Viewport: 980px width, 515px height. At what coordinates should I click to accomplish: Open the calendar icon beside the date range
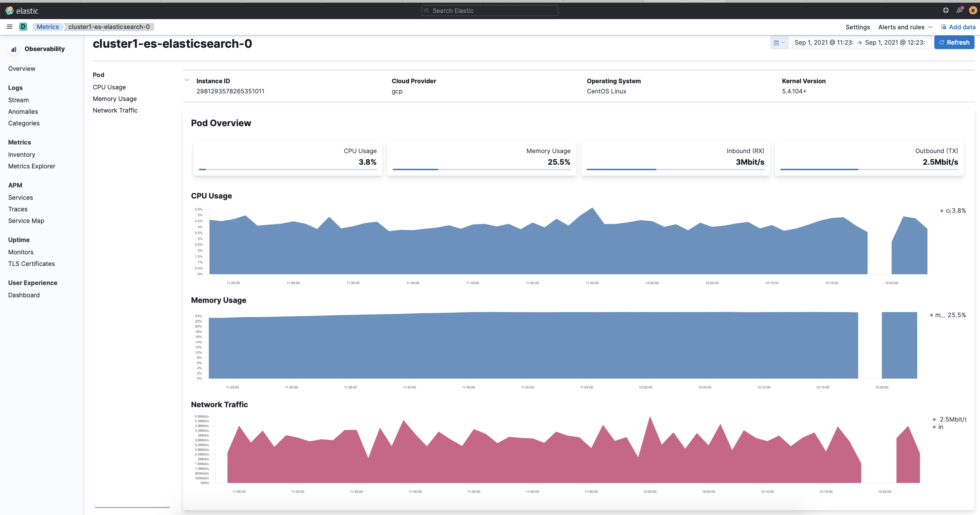[777, 42]
